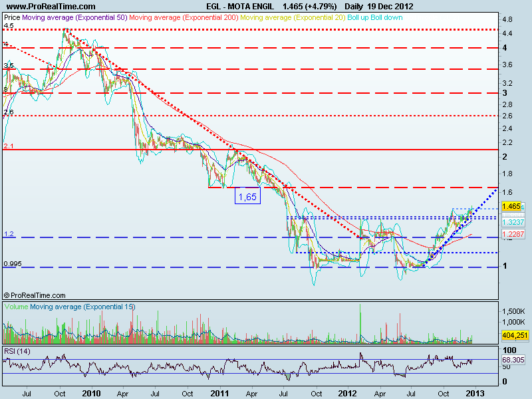Click 2.4 on the price axis
Image resolution: width=532 pixels, height=399 pixels.
507,128
